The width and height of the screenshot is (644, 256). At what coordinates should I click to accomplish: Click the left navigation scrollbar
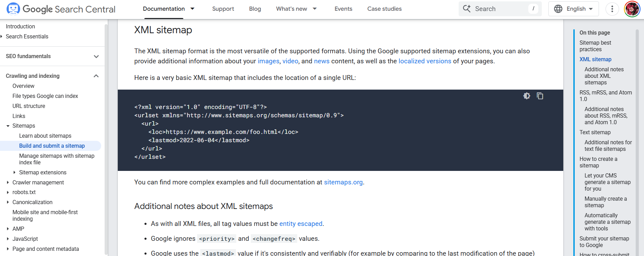coord(106,138)
